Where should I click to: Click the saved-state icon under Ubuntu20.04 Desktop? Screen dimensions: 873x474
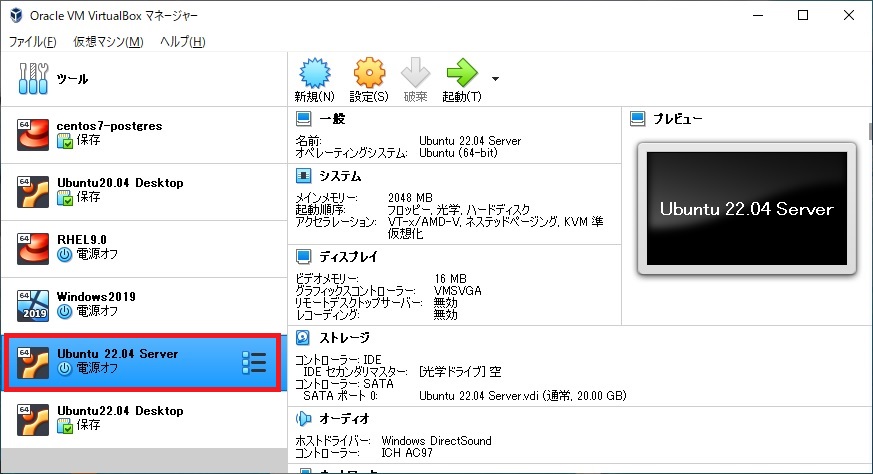[x=65, y=198]
